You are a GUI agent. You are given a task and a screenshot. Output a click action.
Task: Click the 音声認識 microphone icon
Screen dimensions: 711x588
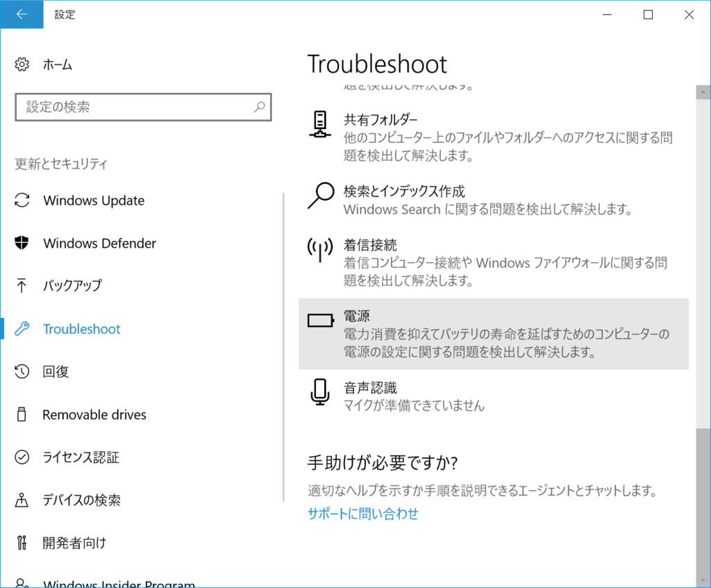click(320, 392)
